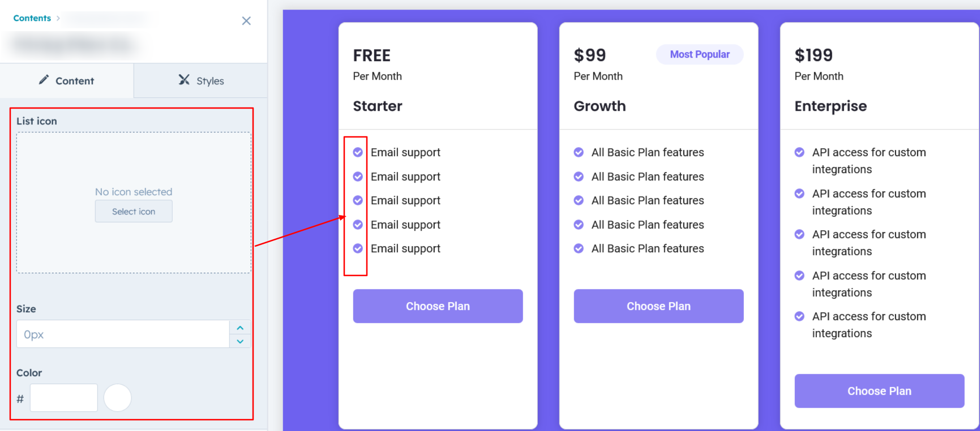
Task: Go back via the Contents breadcrumb link
Action: coord(32,18)
